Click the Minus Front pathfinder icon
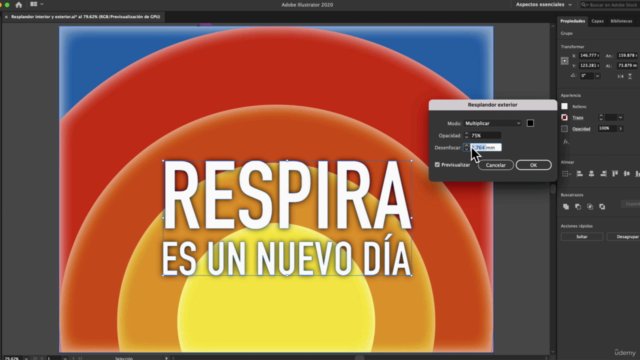This screenshot has width=640, height=360. pos(578,207)
